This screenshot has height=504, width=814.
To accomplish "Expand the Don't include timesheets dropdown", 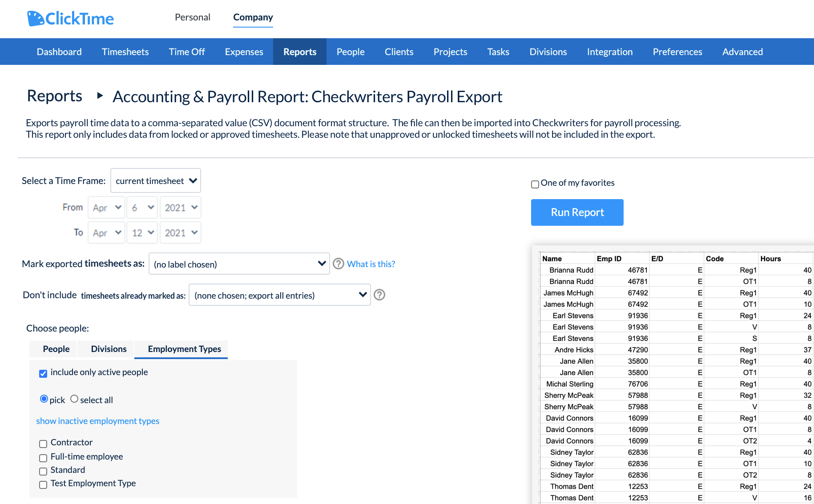I will click(x=280, y=295).
